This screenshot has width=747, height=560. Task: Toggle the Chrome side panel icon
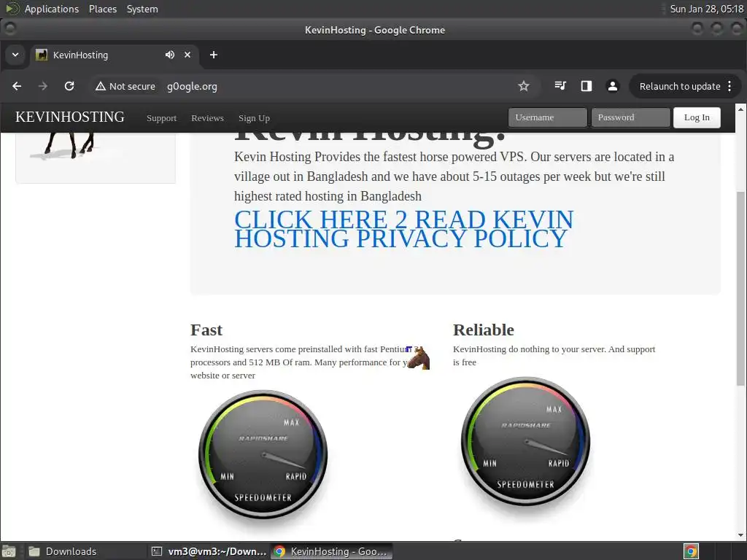(587, 86)
